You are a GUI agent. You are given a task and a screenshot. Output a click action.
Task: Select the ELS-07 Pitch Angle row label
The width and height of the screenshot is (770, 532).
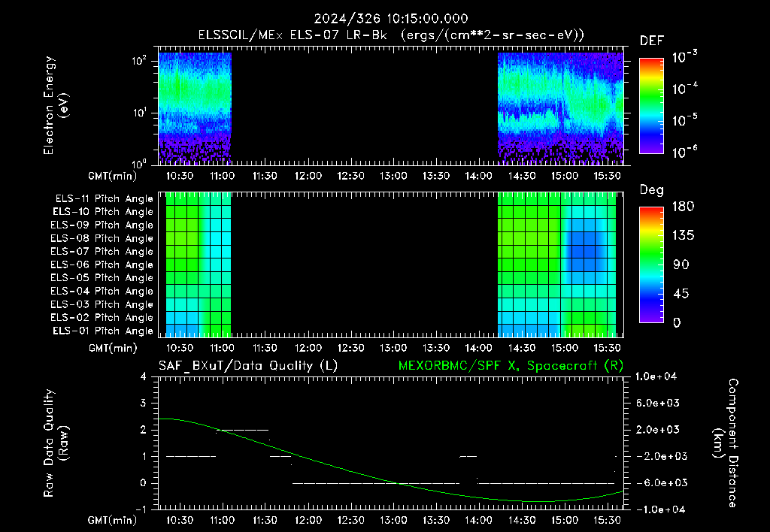click(102, 251)
